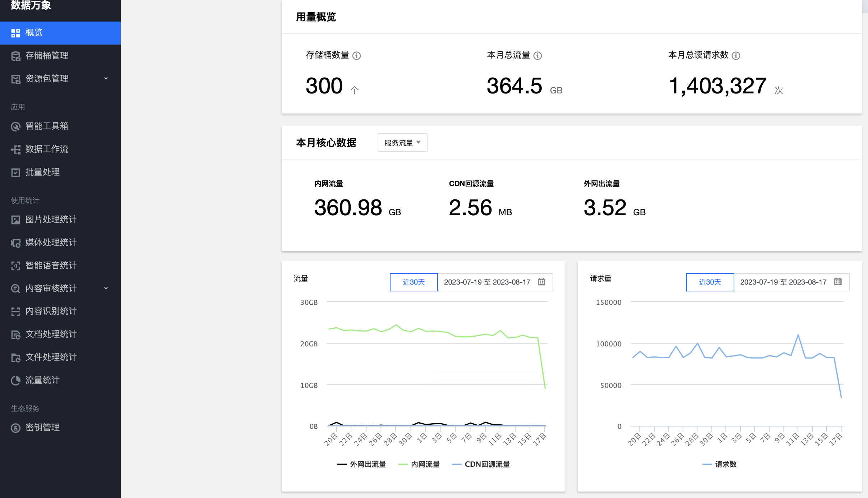Open calendar icon in 流量 date range
The width and height of the screenshot is (868, 498).
coord(541,282)
